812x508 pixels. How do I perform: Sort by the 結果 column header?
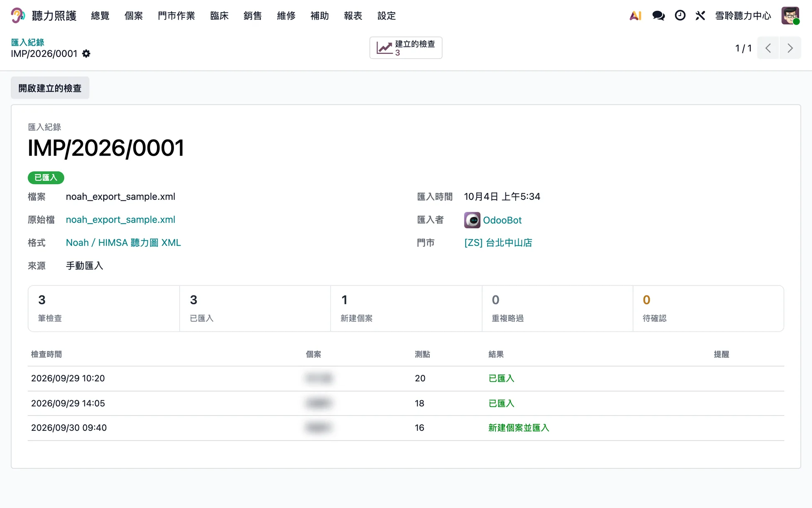click(x=496, y=354)
